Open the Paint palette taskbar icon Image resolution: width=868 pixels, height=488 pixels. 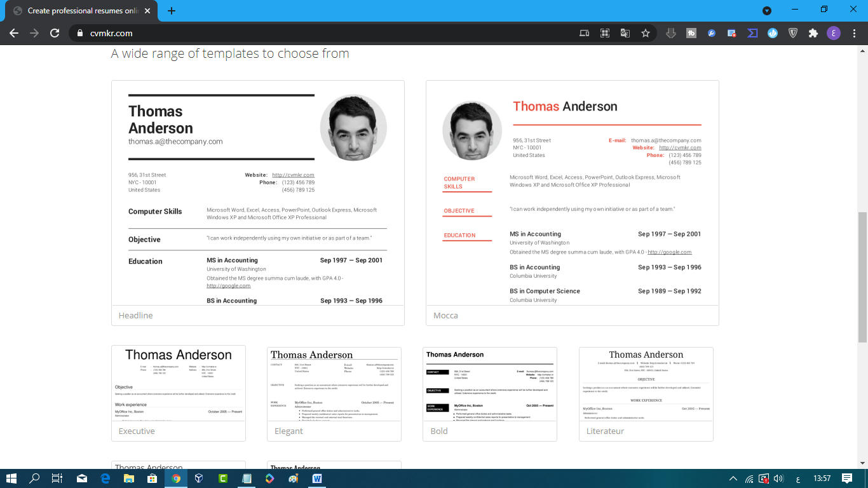tap(293, 478)
